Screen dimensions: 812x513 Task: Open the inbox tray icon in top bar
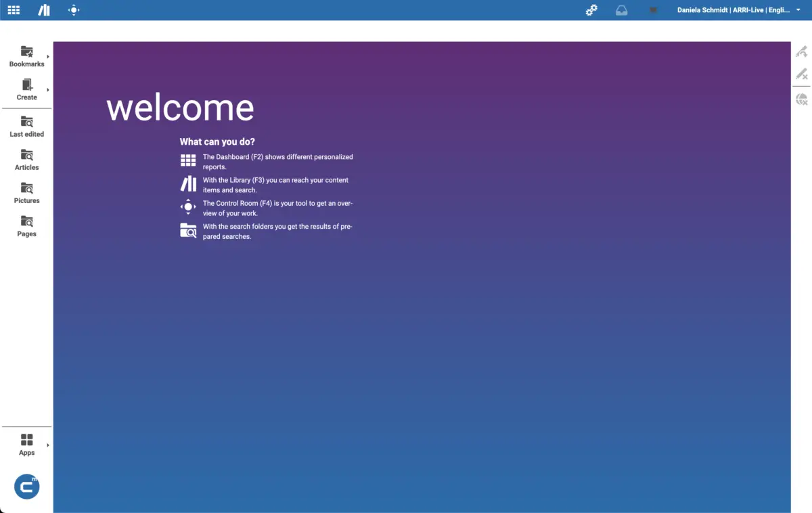point(621,10)
